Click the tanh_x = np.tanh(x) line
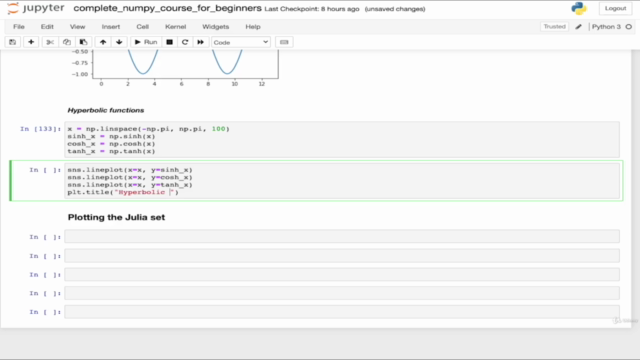The height and width of the screenshot is (360, 640). (x=111, y=151)
